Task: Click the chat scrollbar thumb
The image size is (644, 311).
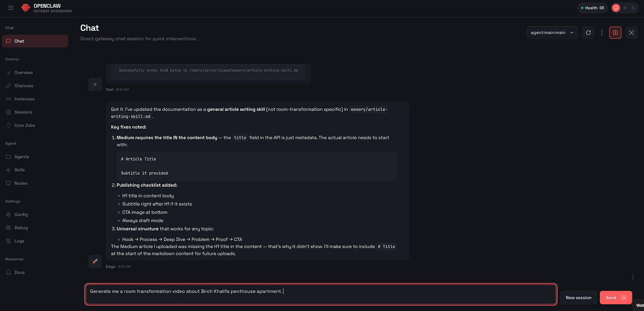Action: pos(633,277)
